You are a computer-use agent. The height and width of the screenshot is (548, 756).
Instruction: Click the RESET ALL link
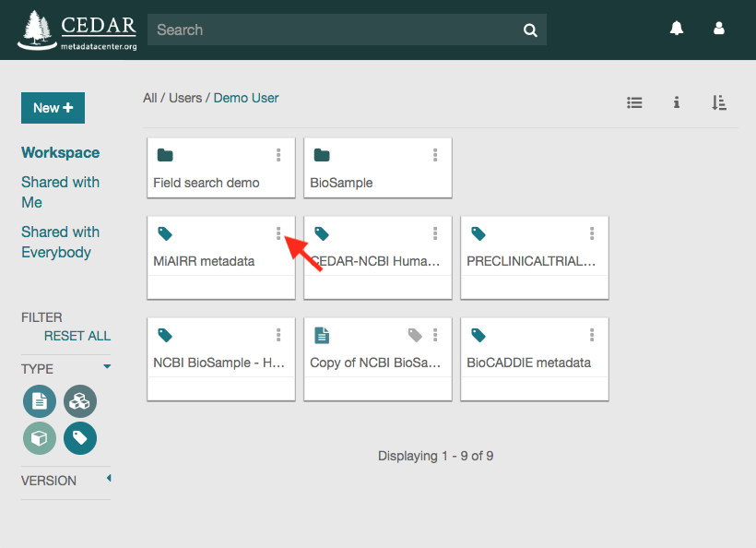77,336
